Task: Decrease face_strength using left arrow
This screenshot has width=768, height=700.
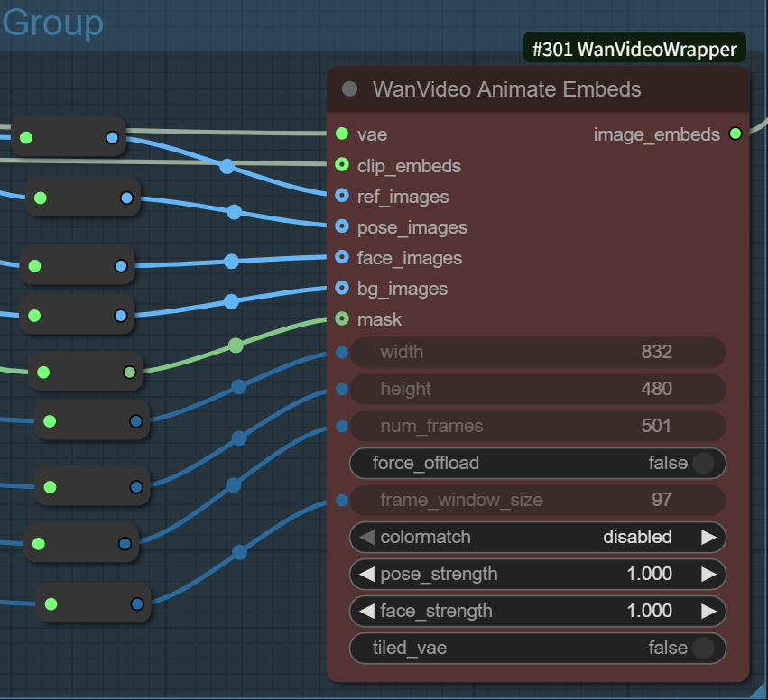Action: point(366,611)
